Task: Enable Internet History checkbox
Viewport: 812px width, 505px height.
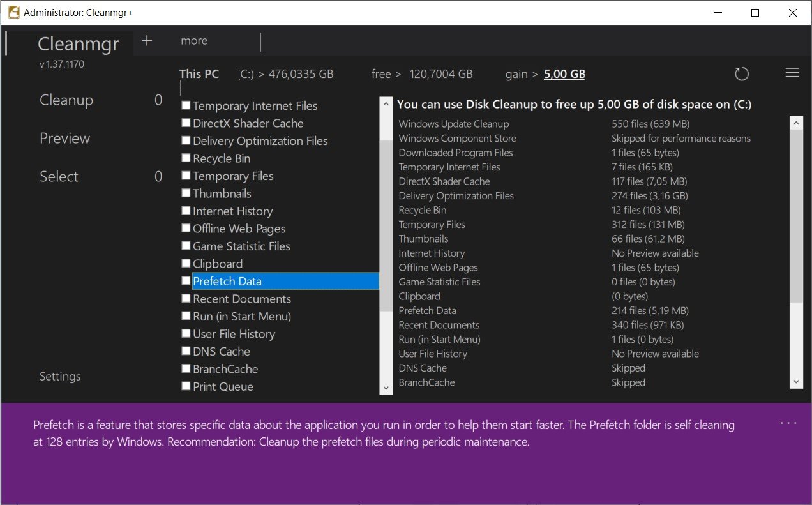Action: click(186, 211)
